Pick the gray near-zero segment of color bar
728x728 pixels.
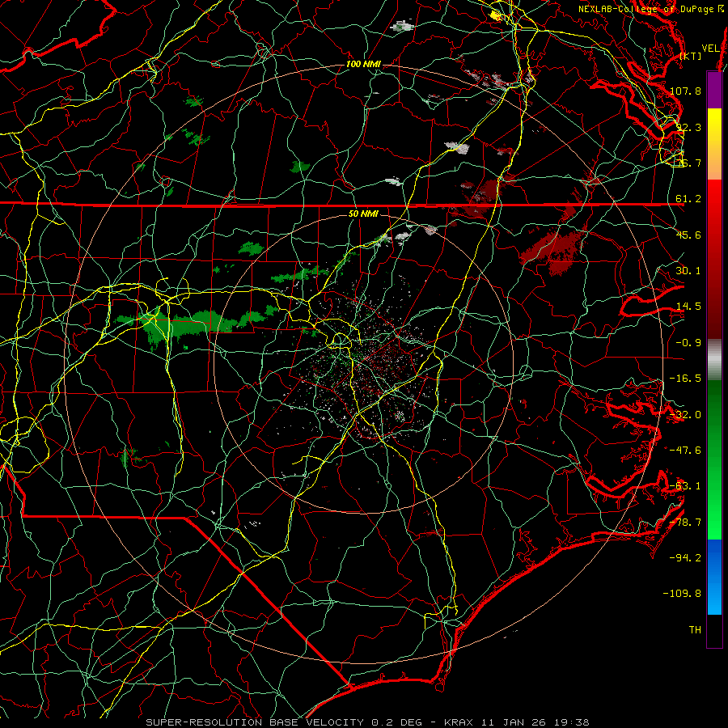(x=714, y=360)
